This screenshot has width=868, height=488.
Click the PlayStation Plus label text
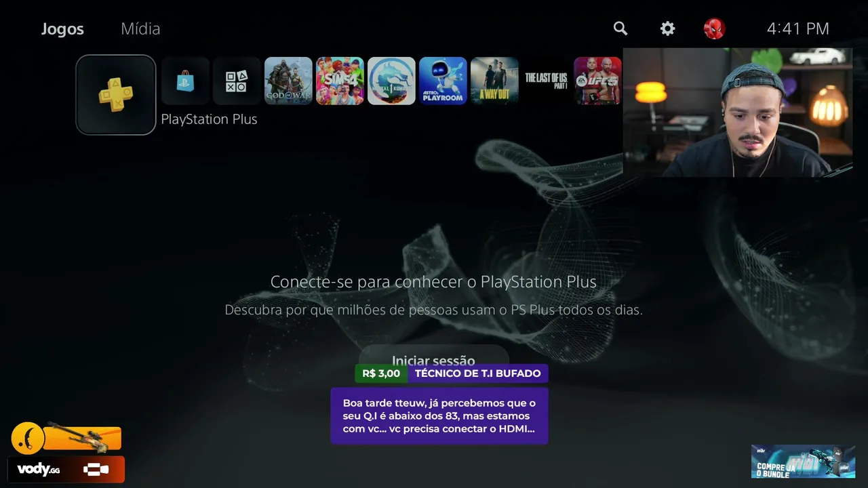(209, 119)
